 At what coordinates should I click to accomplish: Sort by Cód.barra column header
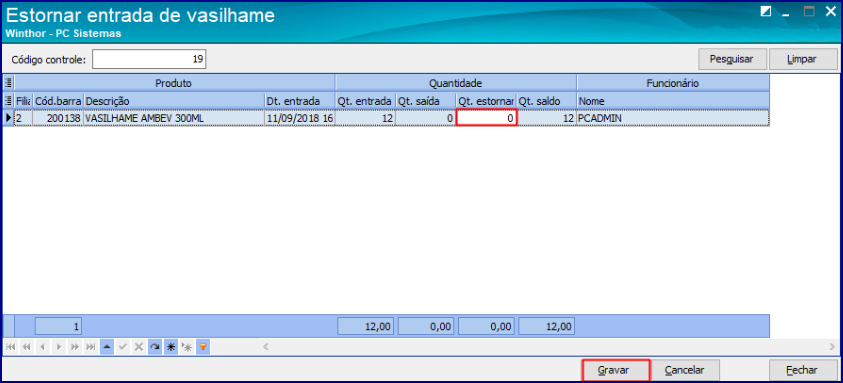58,101
